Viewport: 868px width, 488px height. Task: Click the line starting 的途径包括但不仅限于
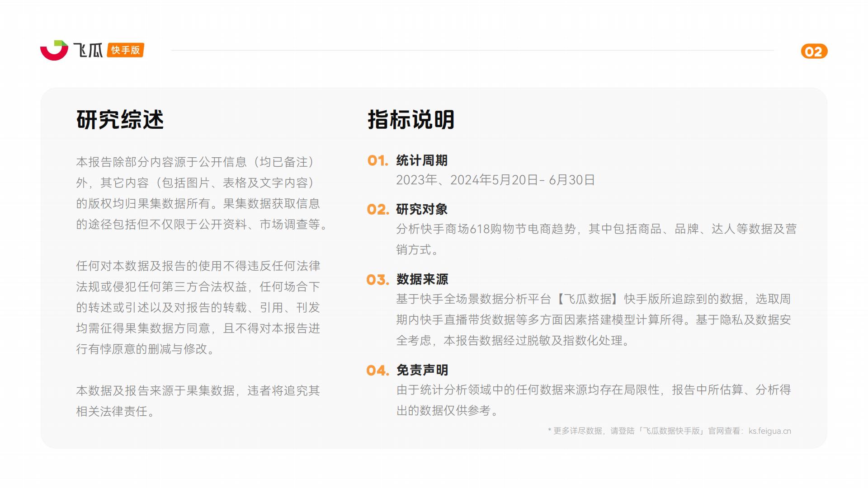point(202,224)
